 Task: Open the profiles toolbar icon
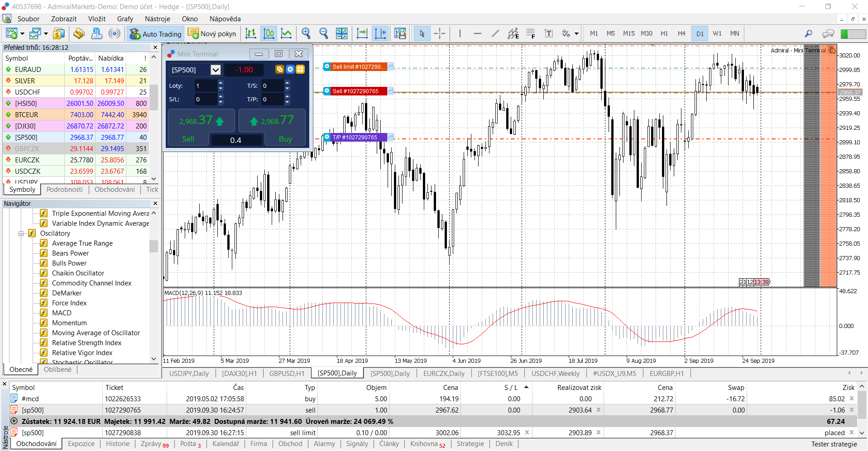pyautogui.click(x=35, y=33)
